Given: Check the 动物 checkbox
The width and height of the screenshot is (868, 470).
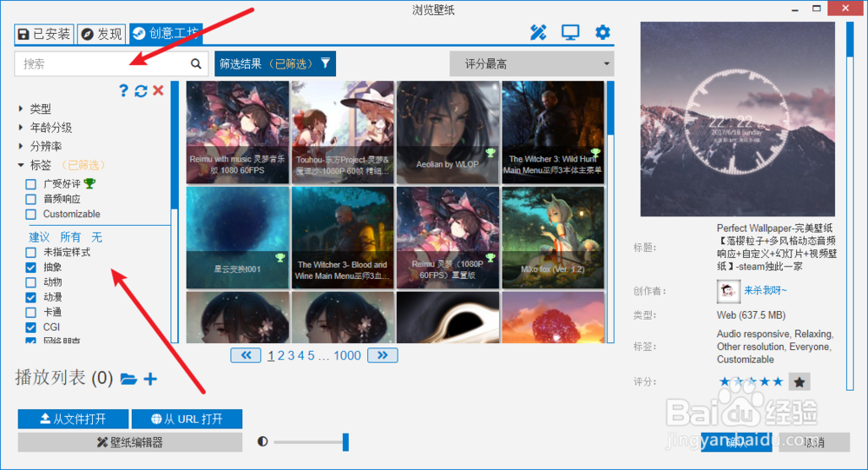Looking at the screenshot, I should (x=31, y=282).
